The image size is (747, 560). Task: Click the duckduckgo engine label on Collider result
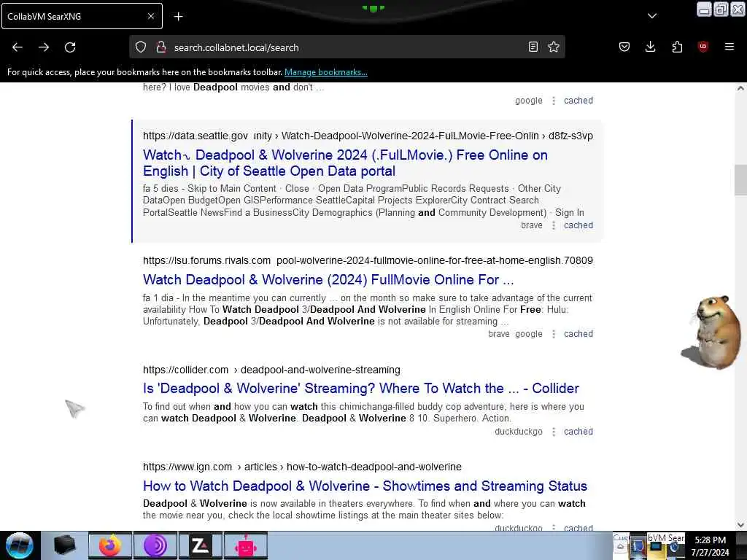(x=519, y=432)
